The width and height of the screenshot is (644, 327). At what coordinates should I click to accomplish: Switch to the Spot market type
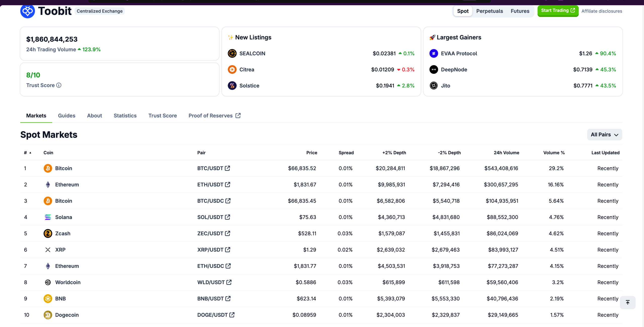[x=463, y=11]
